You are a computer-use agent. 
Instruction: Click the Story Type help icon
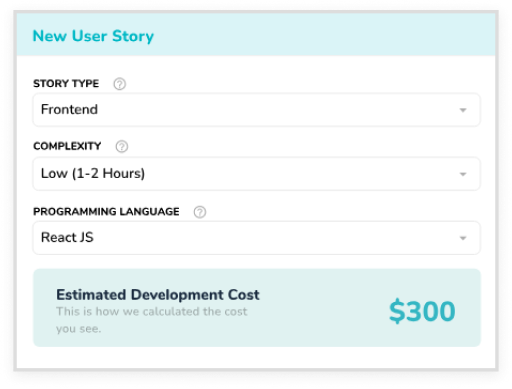(120, 84)
